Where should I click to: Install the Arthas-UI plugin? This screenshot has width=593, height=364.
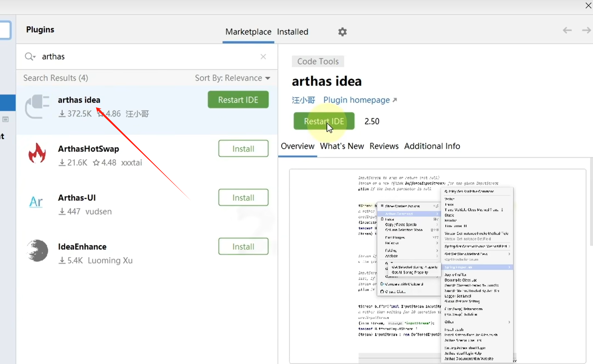click(x=243, y=197)
